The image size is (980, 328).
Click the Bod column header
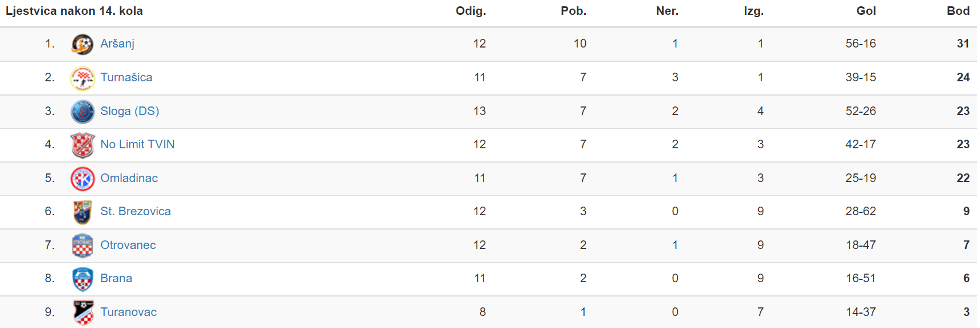click(x=958, y=11)
